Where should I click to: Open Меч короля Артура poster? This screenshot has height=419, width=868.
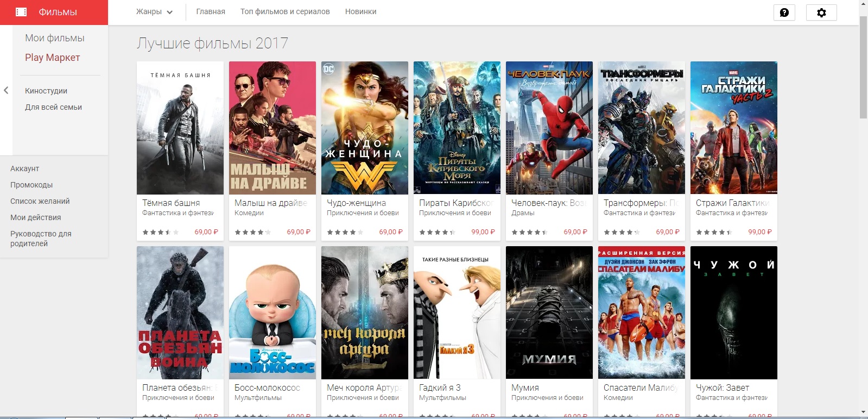pos(365,312)
